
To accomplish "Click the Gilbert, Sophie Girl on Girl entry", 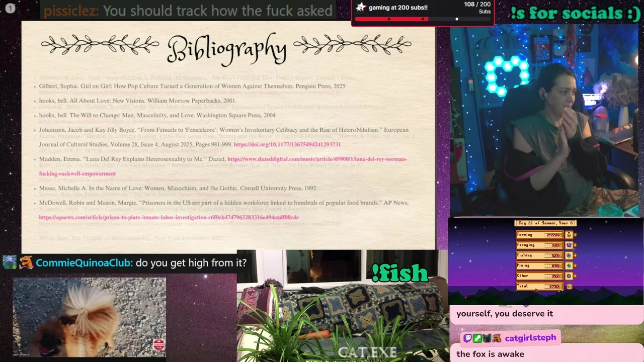I will (192, 86).
